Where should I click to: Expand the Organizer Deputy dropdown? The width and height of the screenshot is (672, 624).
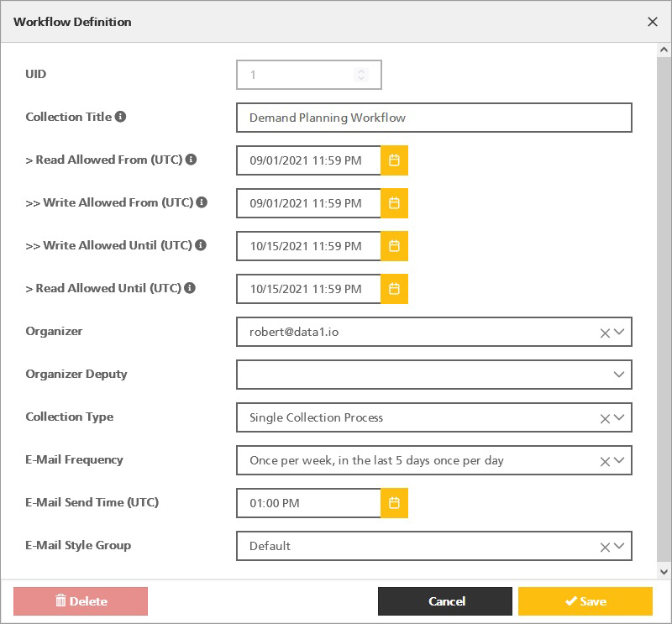coord(619,375)
